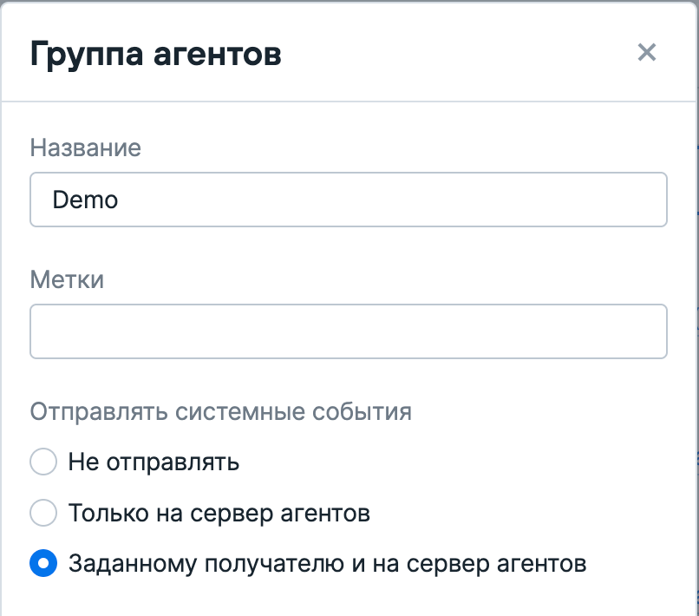Click the "Название" input field
The height and width of the screenshot is (616, 699).
(348, 200)
